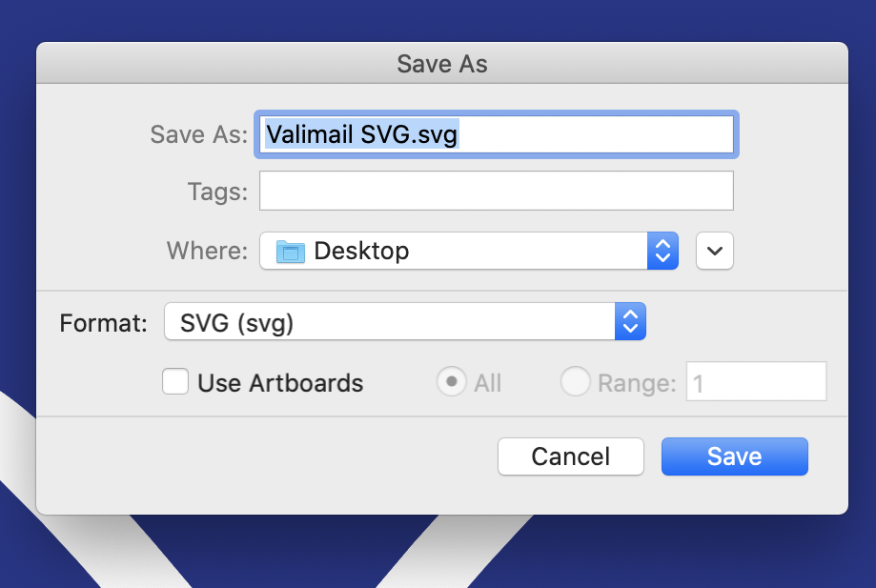Select the Range radio button
Image resolution: width=876 pixels, height=588 pixels.
coord(576,381)
